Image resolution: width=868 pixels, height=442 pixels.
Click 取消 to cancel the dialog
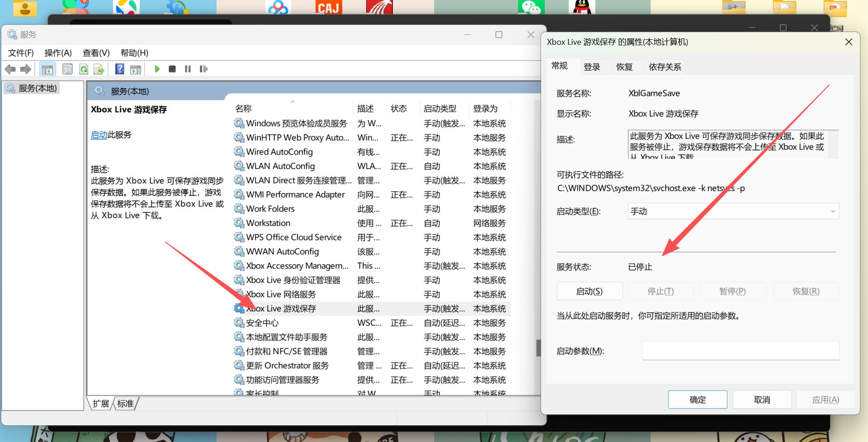pos(762,400)
